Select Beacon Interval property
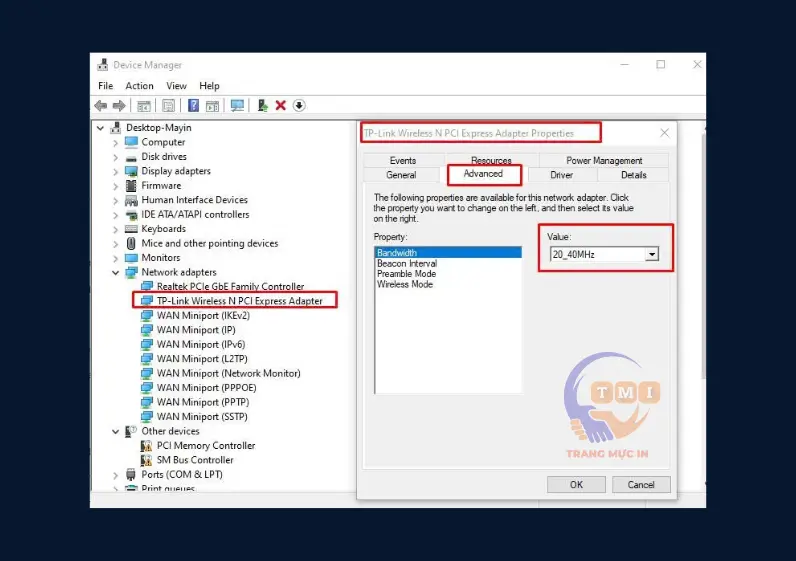 (407, 263)
